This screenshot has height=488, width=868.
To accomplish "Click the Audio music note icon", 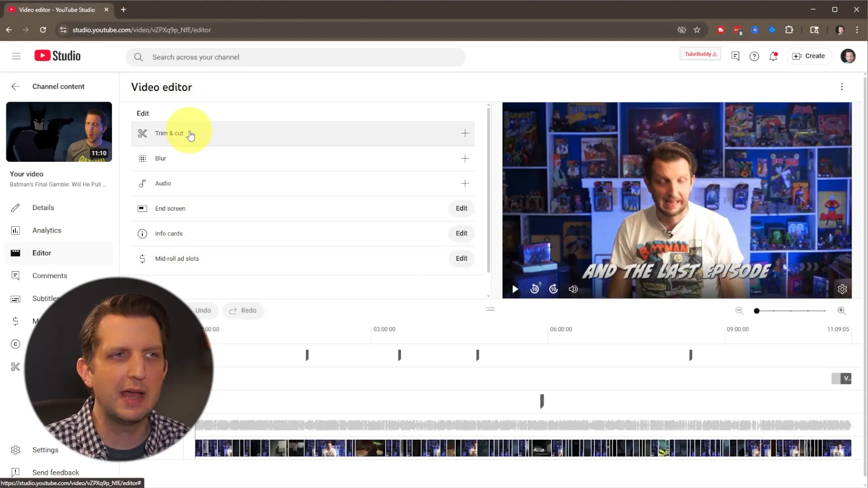I will [142, 183].
